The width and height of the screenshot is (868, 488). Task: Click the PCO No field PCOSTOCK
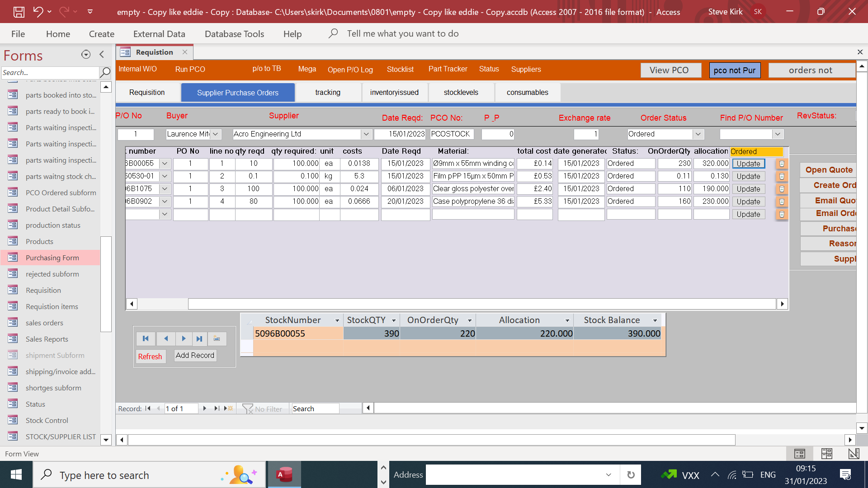(x=451, y=134)
